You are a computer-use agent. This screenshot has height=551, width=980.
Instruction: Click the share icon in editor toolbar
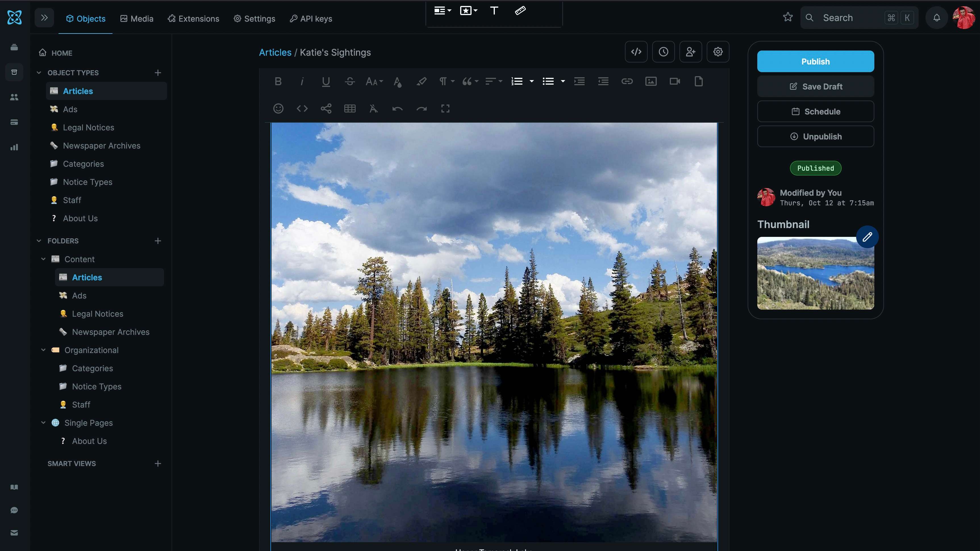326,109
